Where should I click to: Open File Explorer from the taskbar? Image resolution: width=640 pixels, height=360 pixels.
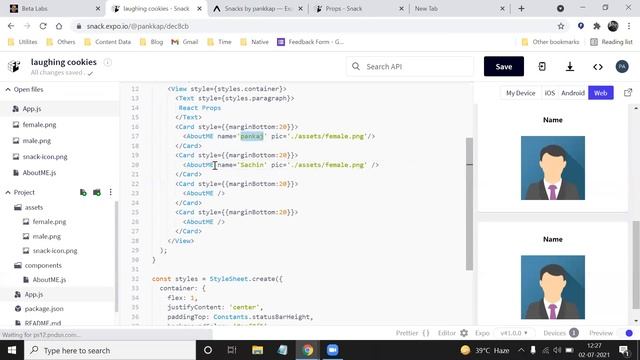pyautogui.click(x=257, y=350)
